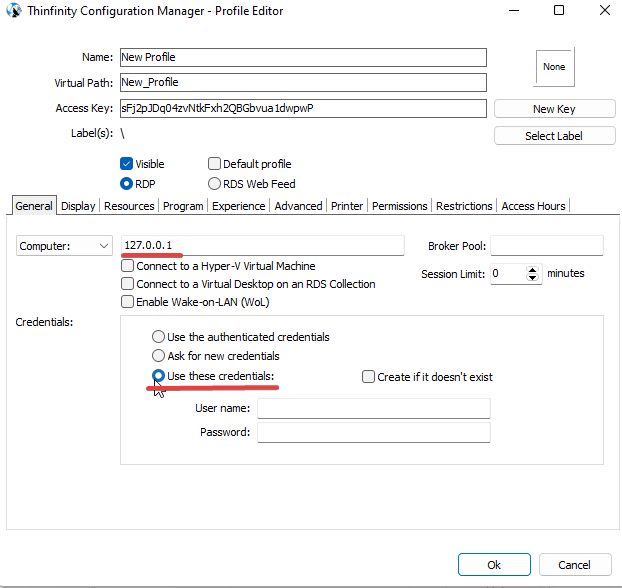This screenshot has height=588, width=622.
Task: Click the Access Key field
Action: click(303, 108)
